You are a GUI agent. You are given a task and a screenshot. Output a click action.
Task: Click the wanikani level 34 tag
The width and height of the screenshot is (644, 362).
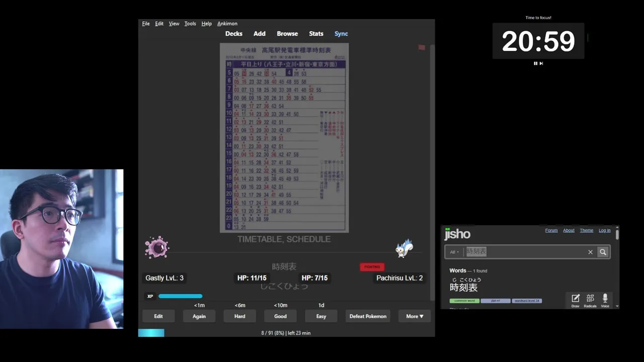point(527,301)
